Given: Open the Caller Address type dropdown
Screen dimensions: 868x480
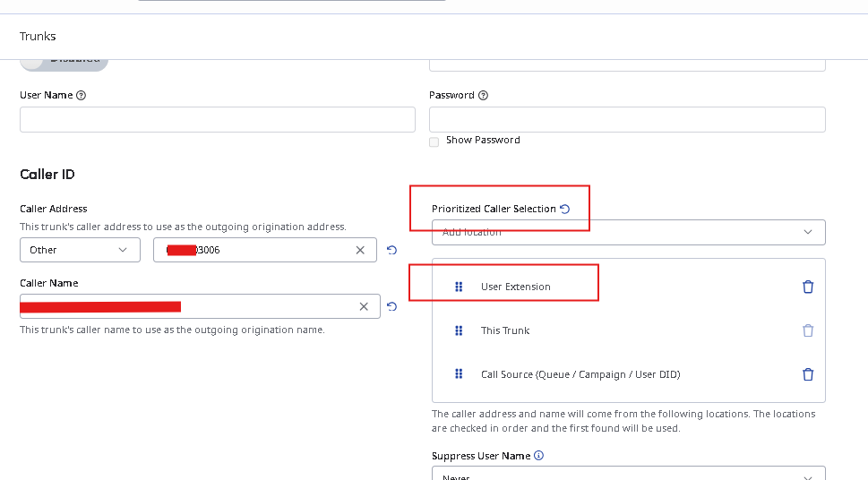Looking at the screenshot, I should click(x=80, y=250).
